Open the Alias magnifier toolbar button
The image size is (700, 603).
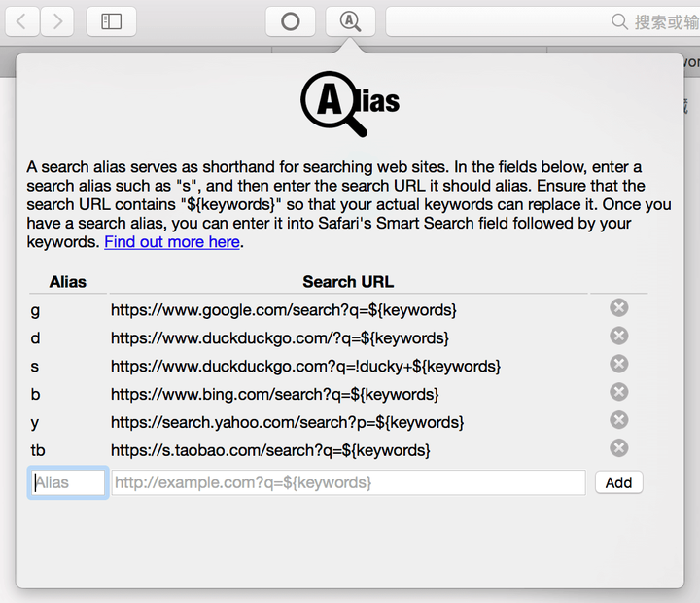350,21
